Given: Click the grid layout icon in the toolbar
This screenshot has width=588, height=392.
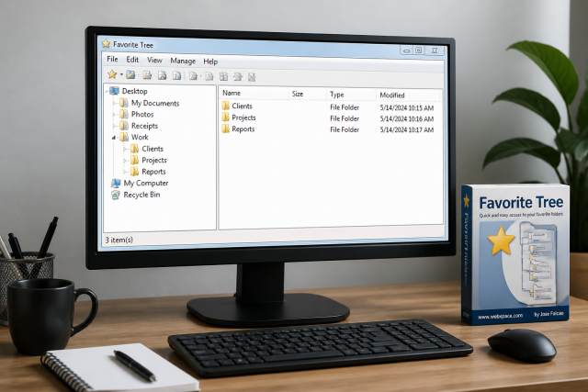Looking at the screenshot, I should [x=224, y=77].
